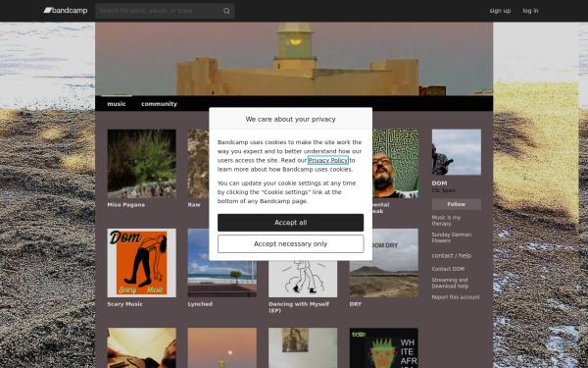Open the DRY album cover
This screenshot has width=588, height=368.
coord(384,263)
